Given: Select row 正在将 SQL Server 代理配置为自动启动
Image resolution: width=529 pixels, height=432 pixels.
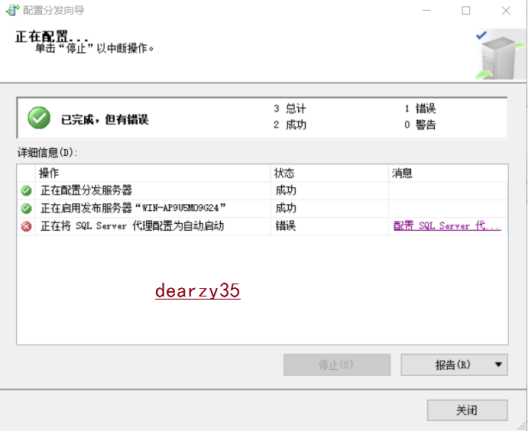Looking at the screenshot, I should 262,226.
